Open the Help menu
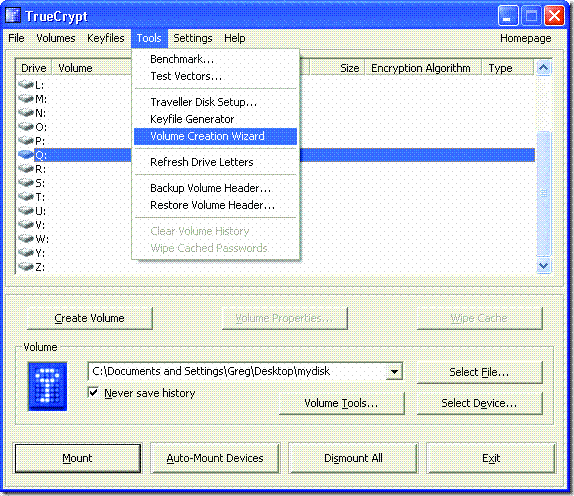Image resolution: width=574 pixels, height=496 pixels. (x=235, y=38)
